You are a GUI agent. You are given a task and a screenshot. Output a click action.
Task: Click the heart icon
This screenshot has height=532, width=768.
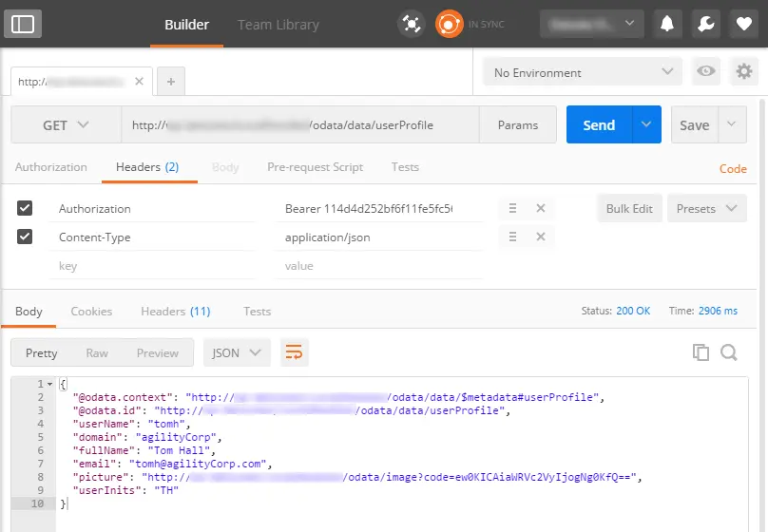pyautogui.click(x=744, y=24)
